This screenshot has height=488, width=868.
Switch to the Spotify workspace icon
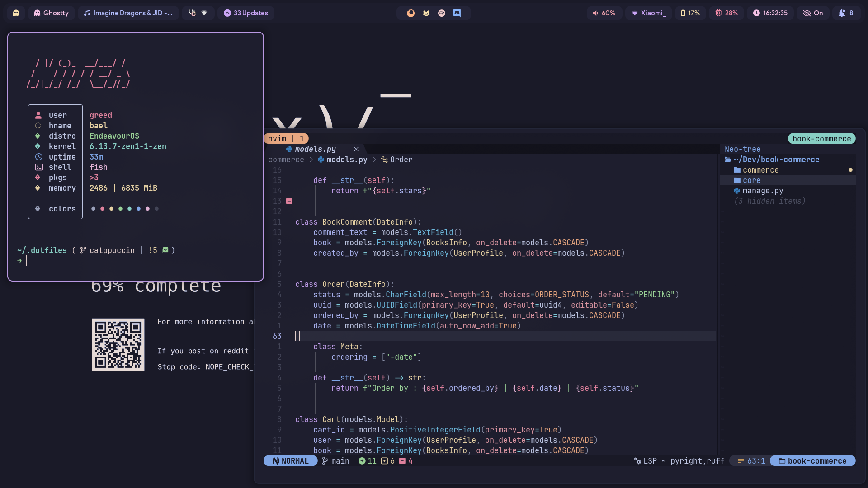[x=442, y=13]
